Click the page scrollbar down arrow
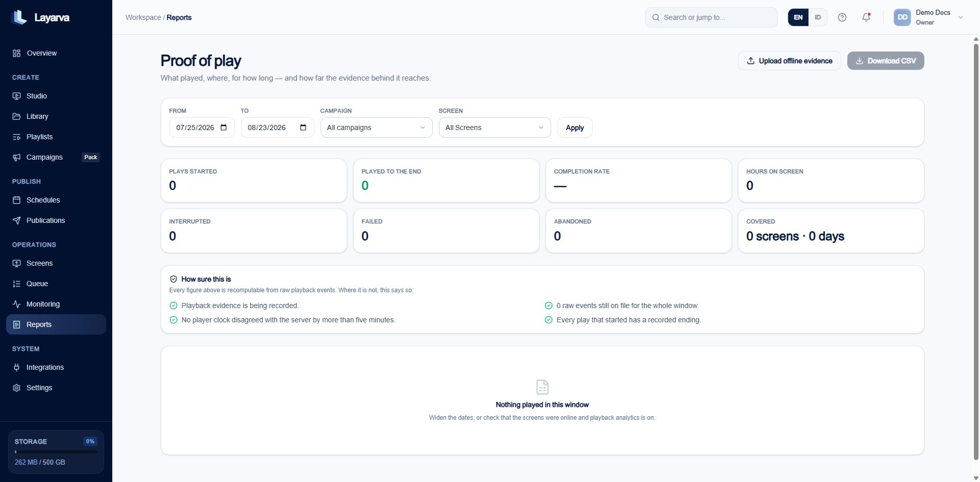Viewport: 980px width, 482px height. click(976, 478)
